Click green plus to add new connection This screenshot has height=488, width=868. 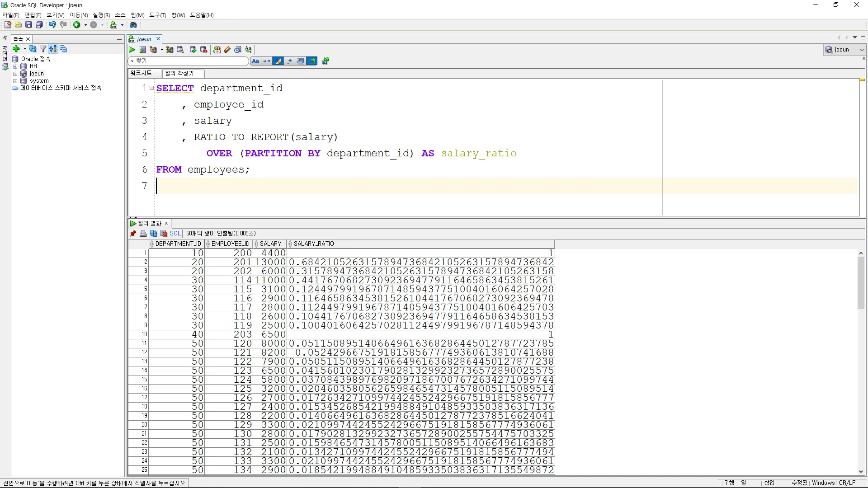click(16, 49)
